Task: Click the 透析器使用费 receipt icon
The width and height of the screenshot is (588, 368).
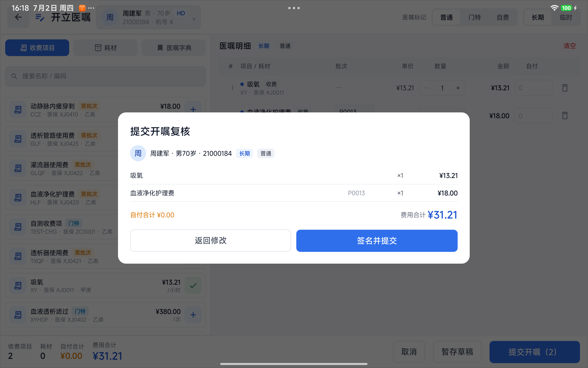Action: 18,256
